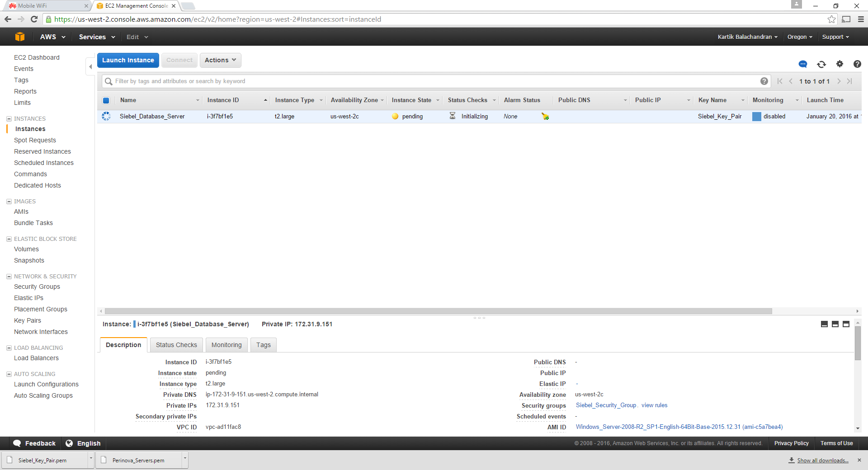The width and height of the screenshot is (868, 470).
Task: Maximize the details pane layout icon
Action: click(846, 324)
